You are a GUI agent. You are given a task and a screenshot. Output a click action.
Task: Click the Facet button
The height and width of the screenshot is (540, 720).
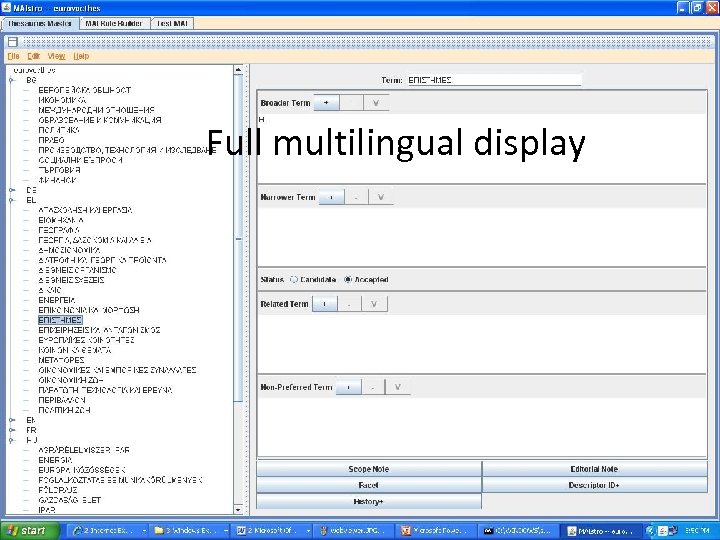[369, 485]
